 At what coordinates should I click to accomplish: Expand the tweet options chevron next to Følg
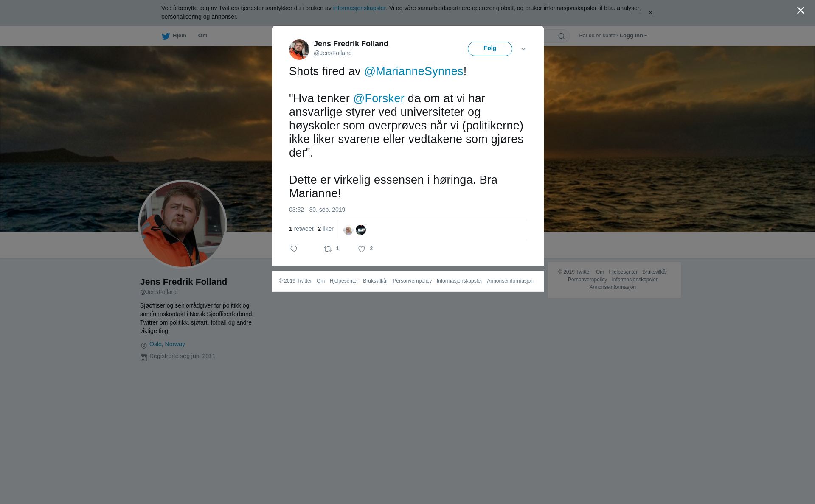(x=523, y=49)
